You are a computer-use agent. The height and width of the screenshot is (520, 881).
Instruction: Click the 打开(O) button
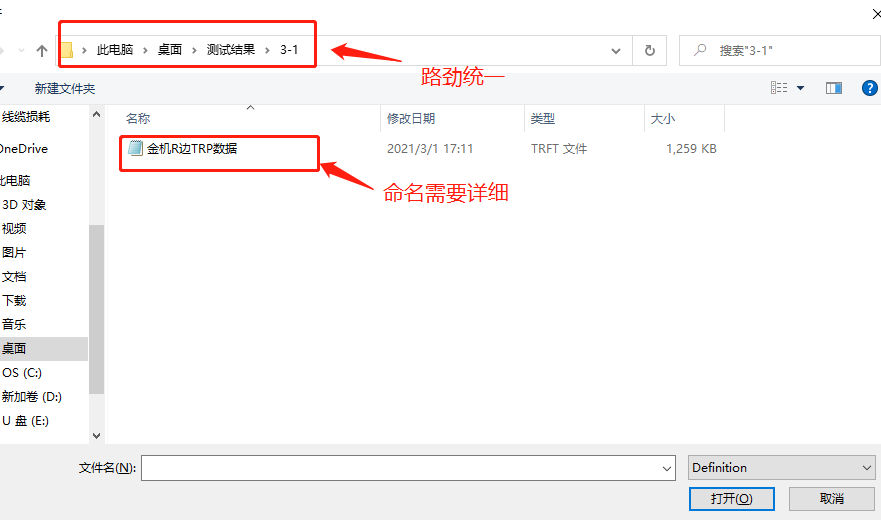(732, 499)
